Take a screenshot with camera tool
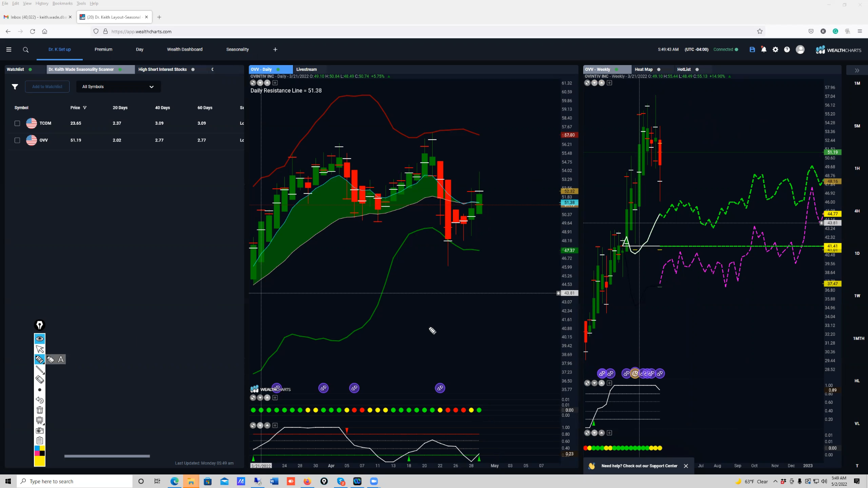The height and width of the screenshot is (488, 868). [x=40, y=431]
